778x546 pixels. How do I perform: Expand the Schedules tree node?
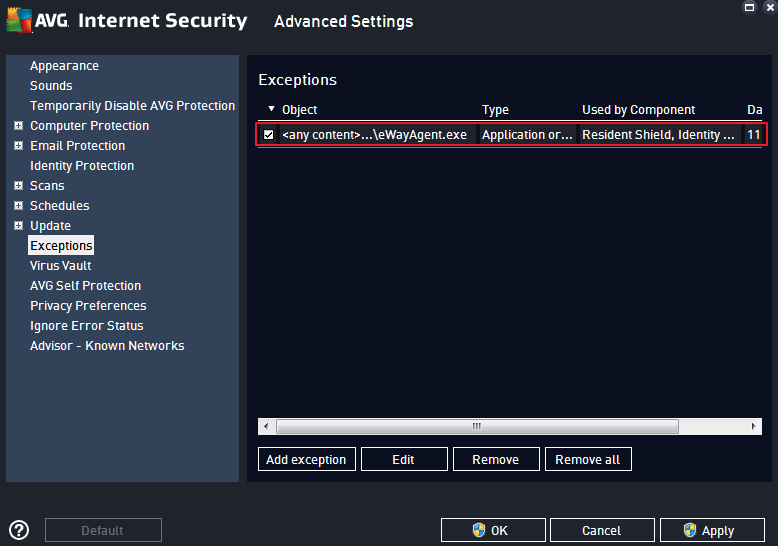pos(18,205)
